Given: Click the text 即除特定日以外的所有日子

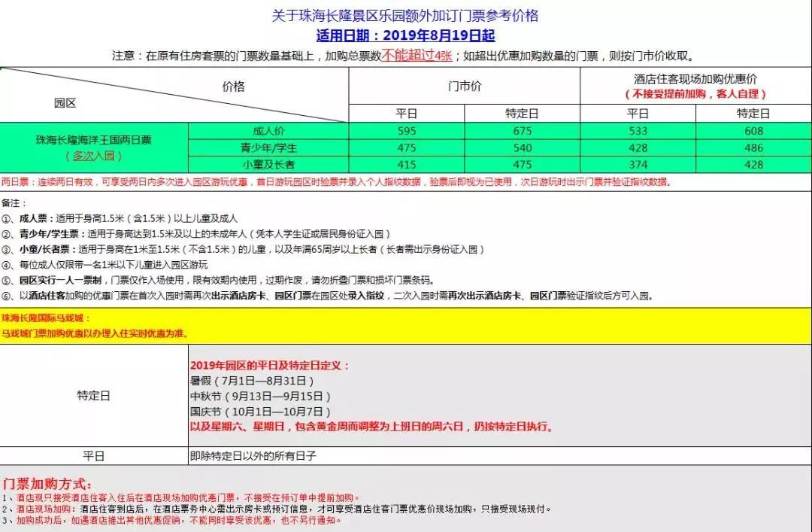Looking at the screenshot, I should (x=253, y=456).
